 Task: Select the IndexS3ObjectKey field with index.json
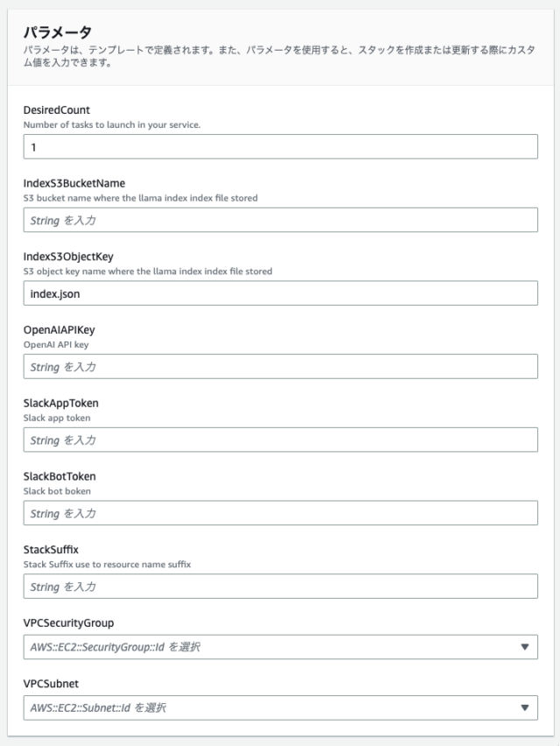point(281,293)
